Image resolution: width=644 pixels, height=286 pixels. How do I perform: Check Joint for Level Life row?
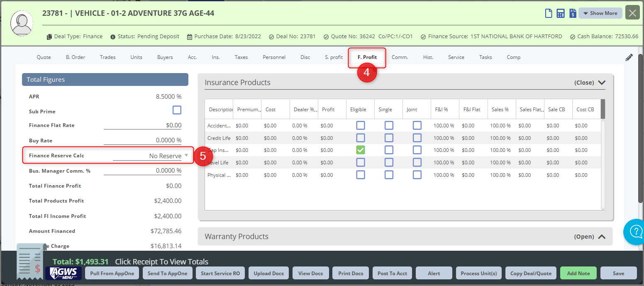417,163
